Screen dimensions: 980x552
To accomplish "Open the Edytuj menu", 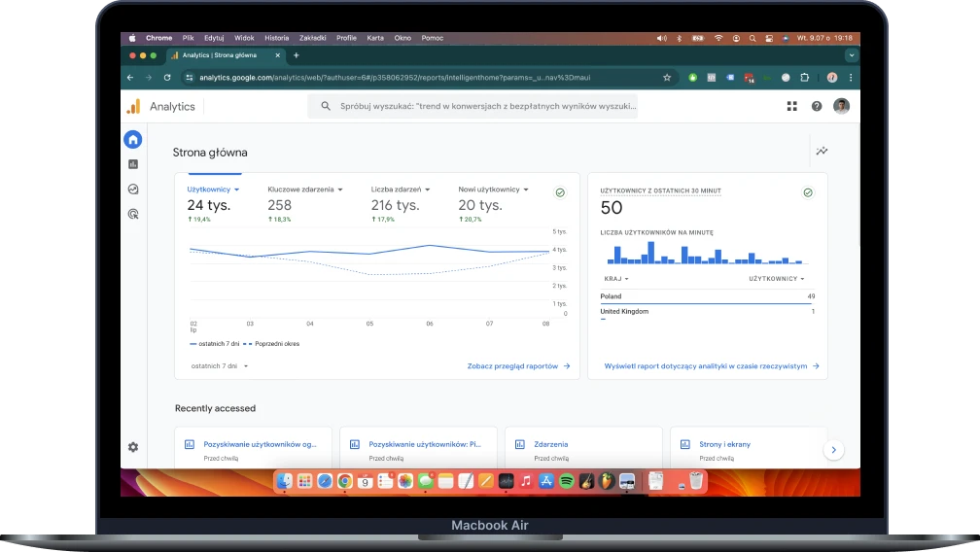I will pyautogui.click(x=214, y=38).
